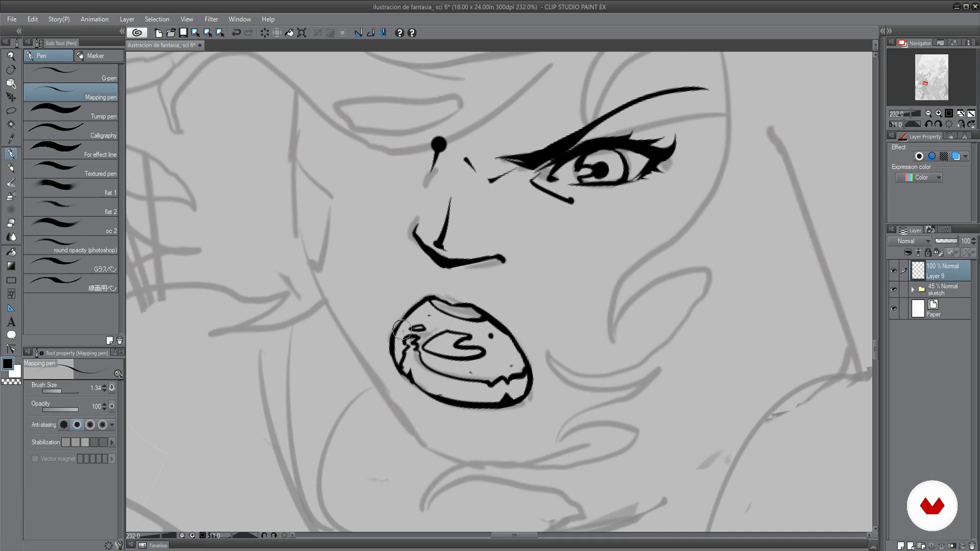Select the Eyedropper tool

[x=11, y=138]
